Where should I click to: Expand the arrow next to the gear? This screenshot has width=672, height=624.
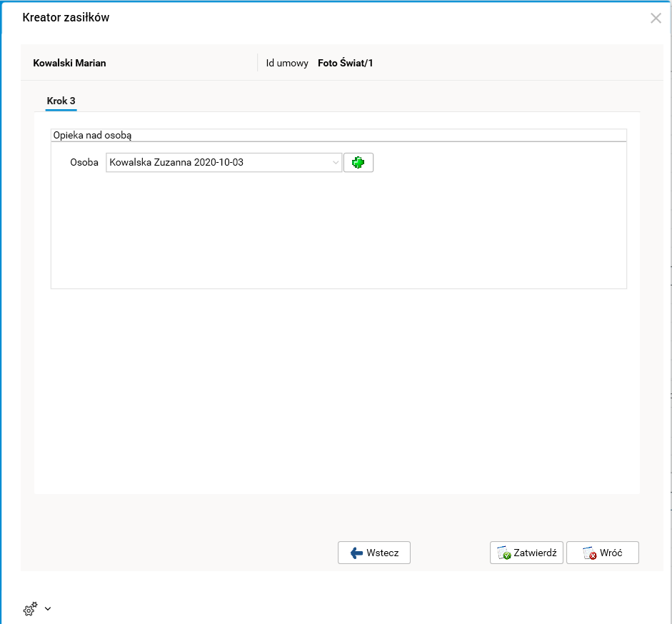click(x=48, y=608)
